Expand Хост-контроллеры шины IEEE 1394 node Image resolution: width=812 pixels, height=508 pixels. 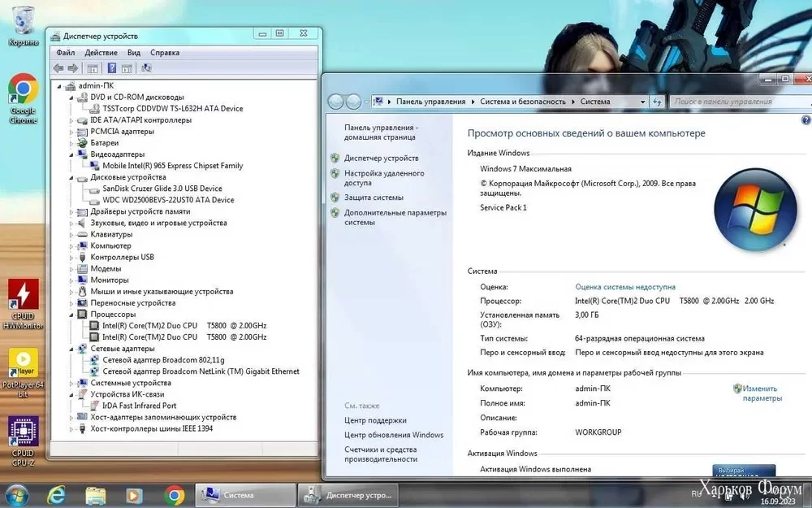[x=71, y=428]
